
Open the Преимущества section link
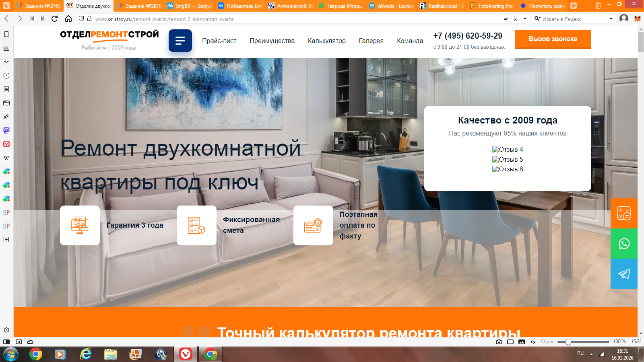pyautogui.click(x=272, y=41)
